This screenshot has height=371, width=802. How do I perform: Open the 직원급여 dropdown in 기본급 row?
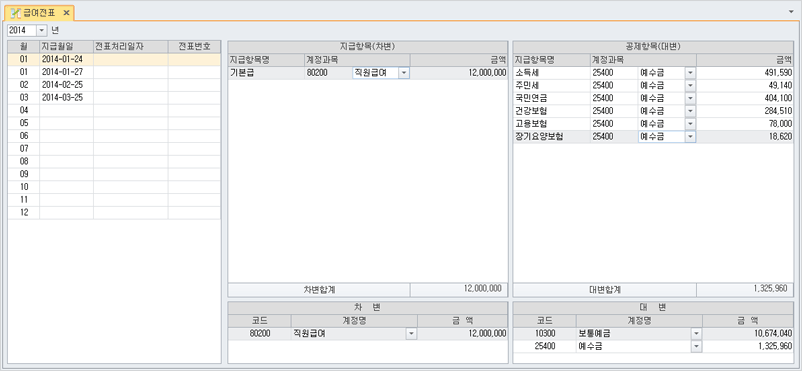click(x=404, y=73)
